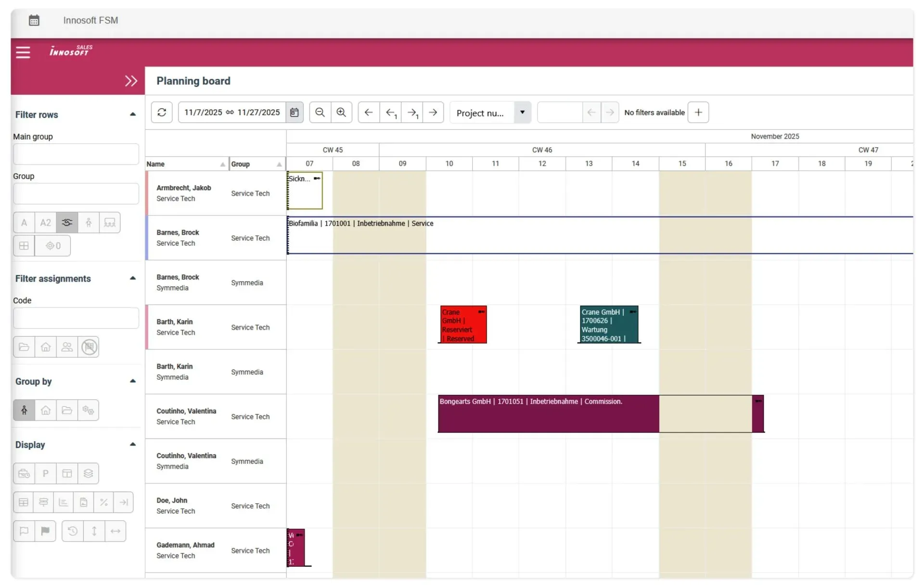Open the date range calendar picker

pos(294,113)
